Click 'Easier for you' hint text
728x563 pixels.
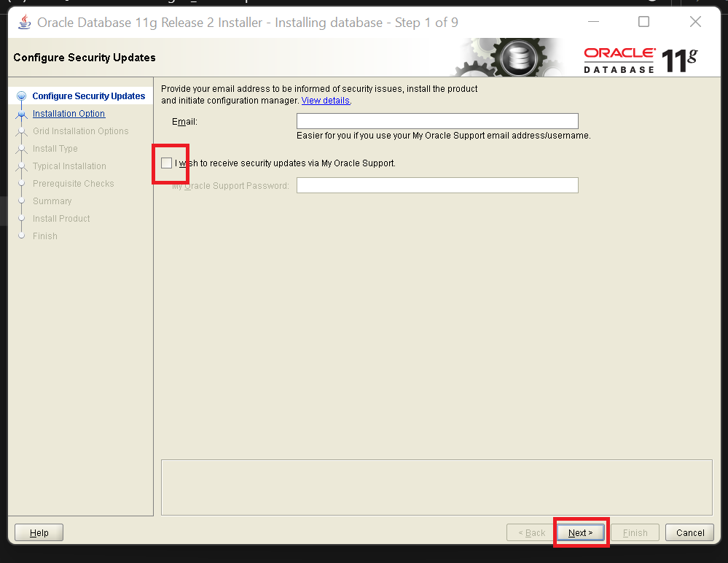pyautogui.click(x=443, y=136)
